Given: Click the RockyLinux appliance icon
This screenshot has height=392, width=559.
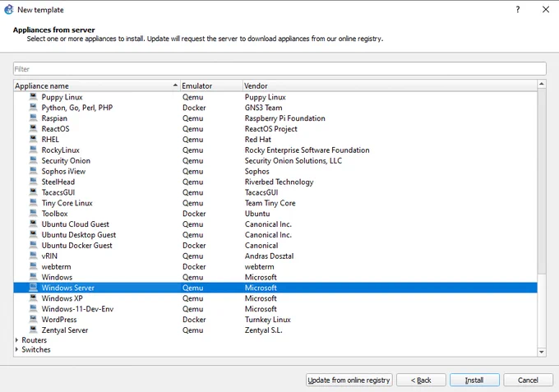Looking at the screenshot, I should point(33,150).
